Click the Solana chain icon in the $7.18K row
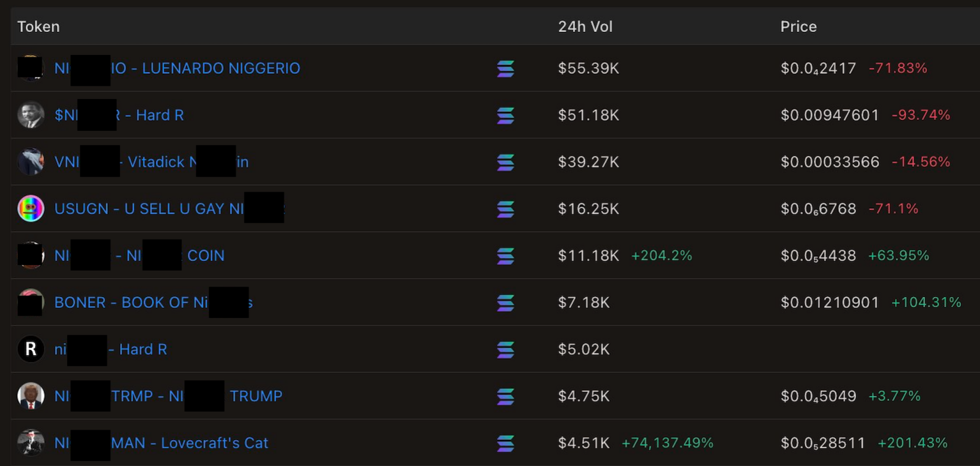Viewport: 980px width, 466px height. (x=505, y=303)
